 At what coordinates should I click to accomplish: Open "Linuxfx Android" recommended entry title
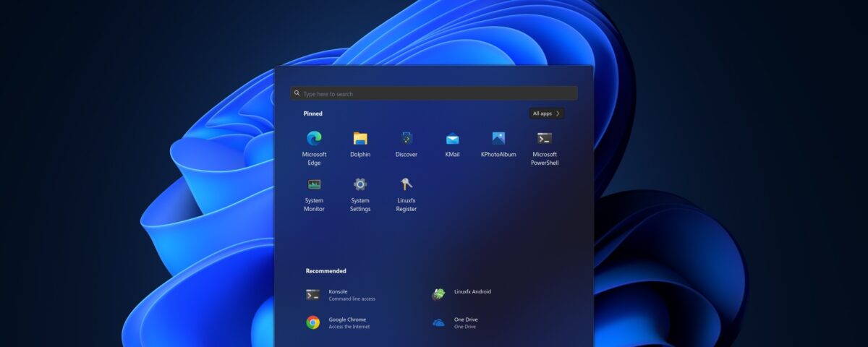[472, 291]
